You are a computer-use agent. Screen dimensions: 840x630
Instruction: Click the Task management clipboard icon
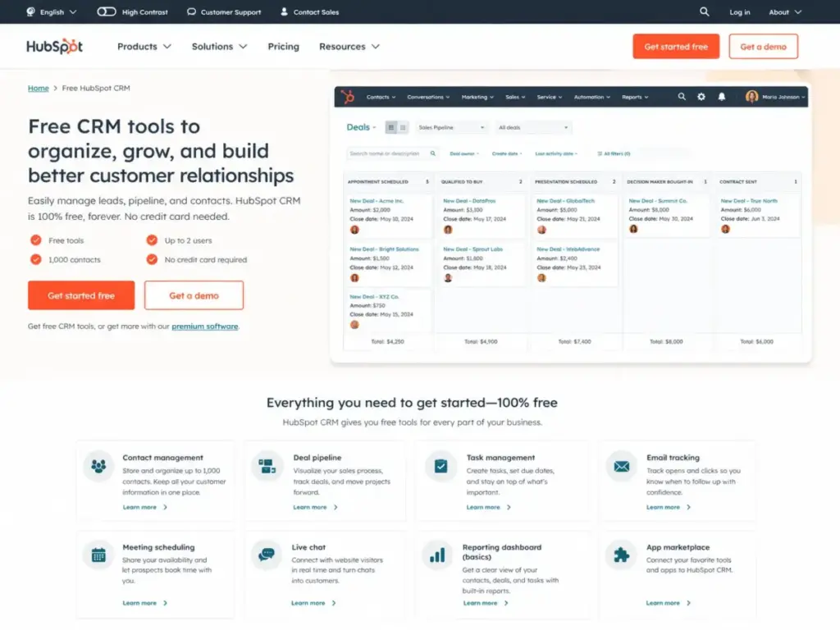pyautogui.click(x=441, y=466)
